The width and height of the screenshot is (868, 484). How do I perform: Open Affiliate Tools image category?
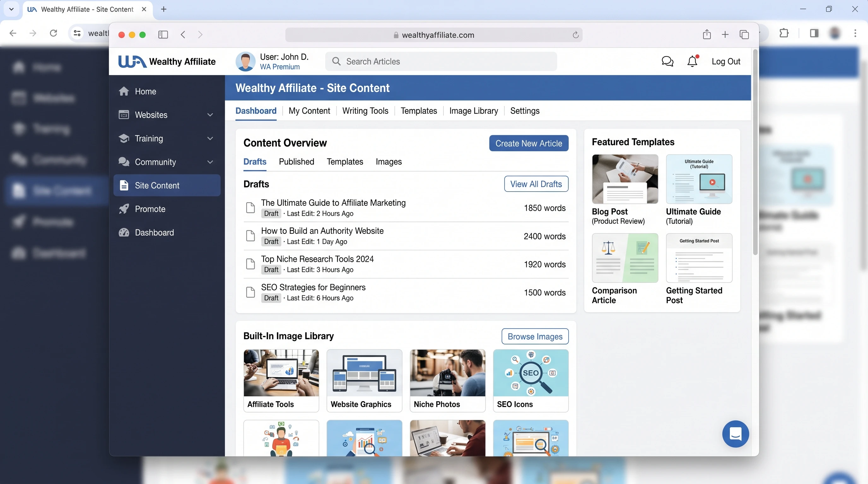pos(281,380)
